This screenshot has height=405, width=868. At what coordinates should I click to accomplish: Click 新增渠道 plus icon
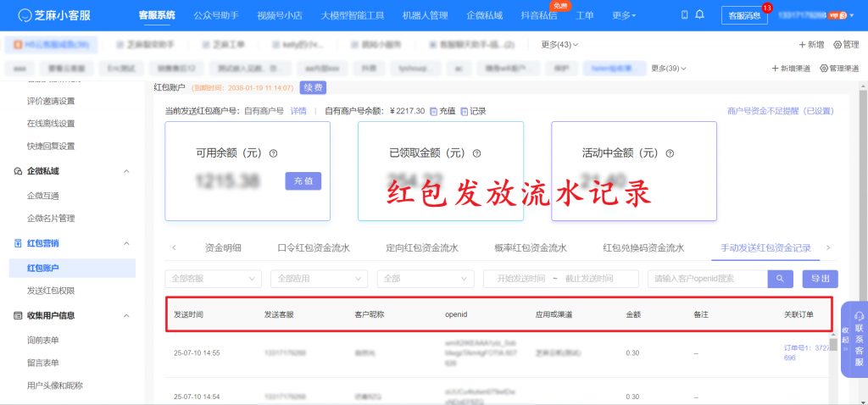(x=775, y=69)
